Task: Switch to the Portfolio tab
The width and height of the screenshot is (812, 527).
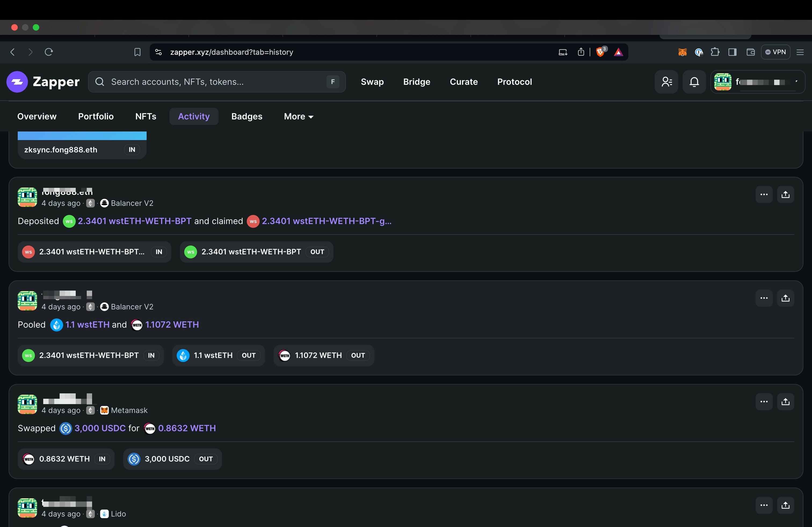Action: pyautogui.click(x=96, y=116)
